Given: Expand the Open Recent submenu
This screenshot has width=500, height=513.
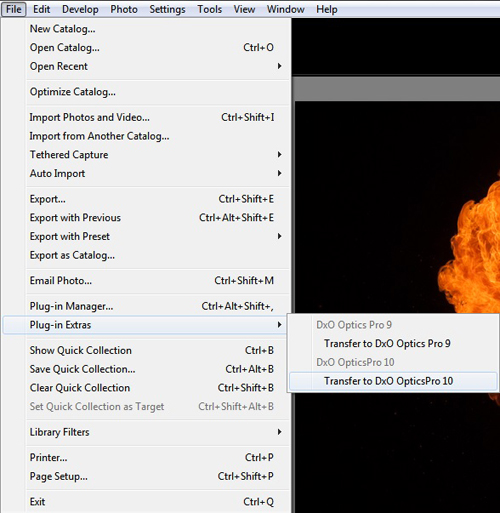Looking at the screenshot, I should coord(155,66).
